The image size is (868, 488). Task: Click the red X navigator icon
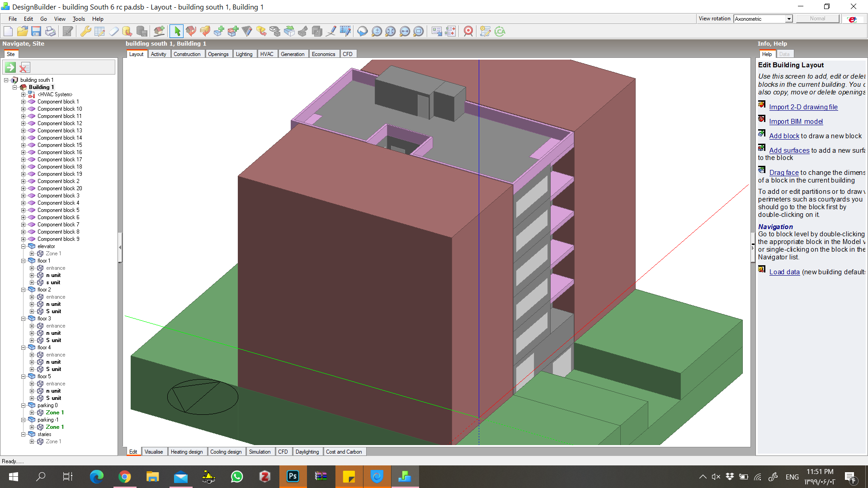click(x=24, y=67)
